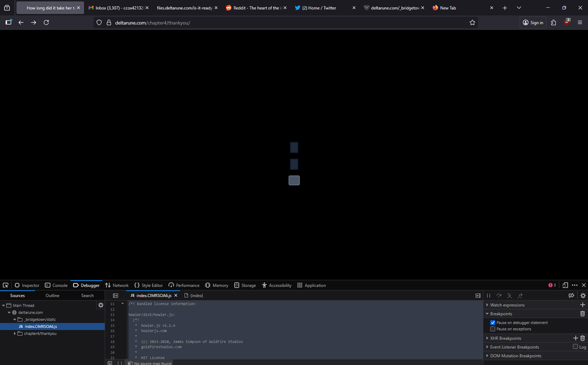
Task: Open the Extensions puzzle icon
Action: point(554,23)
